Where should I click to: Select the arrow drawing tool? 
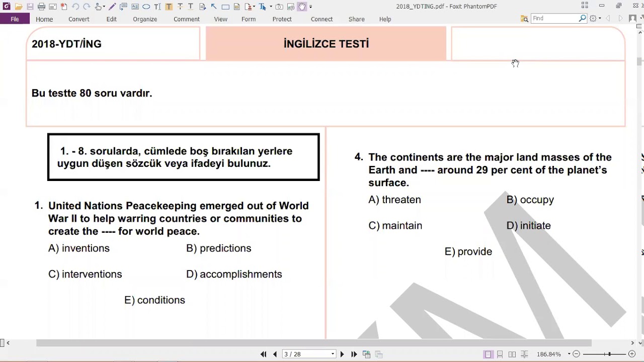tap(214, 7)
